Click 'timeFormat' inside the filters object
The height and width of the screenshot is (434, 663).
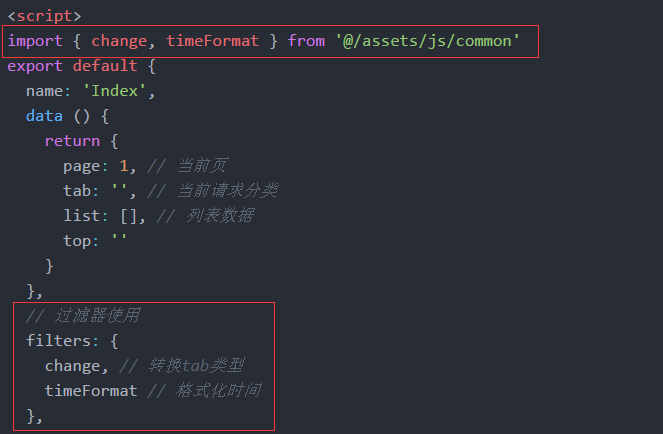[x=91, y=391]
